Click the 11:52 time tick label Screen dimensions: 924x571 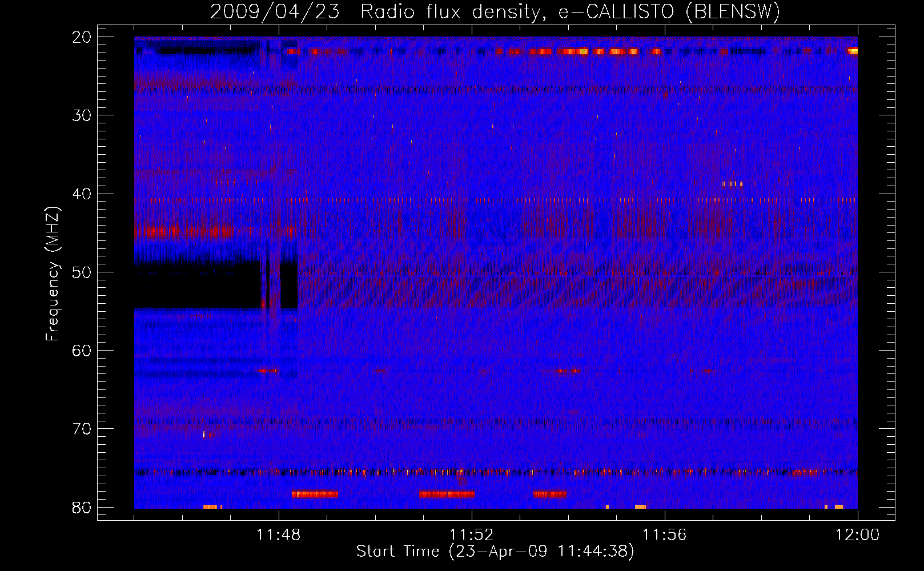tap(472, 535)
